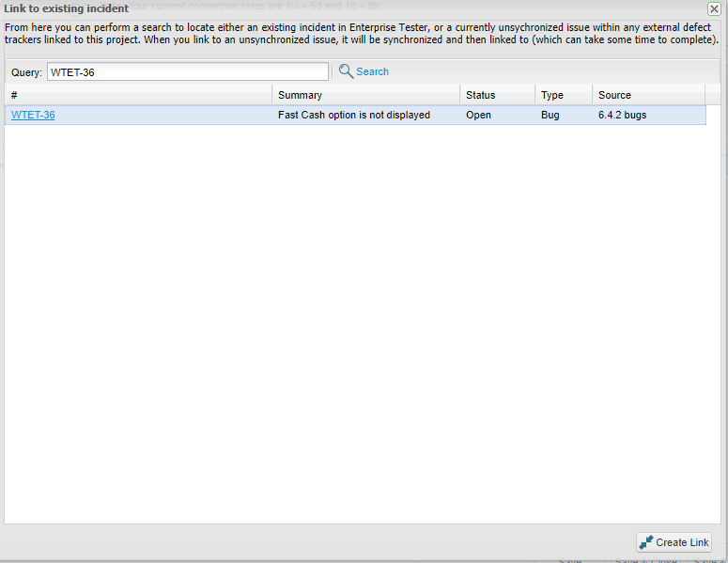Image resolution: width=728 pixels, height=563 pixels.
Task: Click the 'Query:' label
Action: tap(26, 72)
